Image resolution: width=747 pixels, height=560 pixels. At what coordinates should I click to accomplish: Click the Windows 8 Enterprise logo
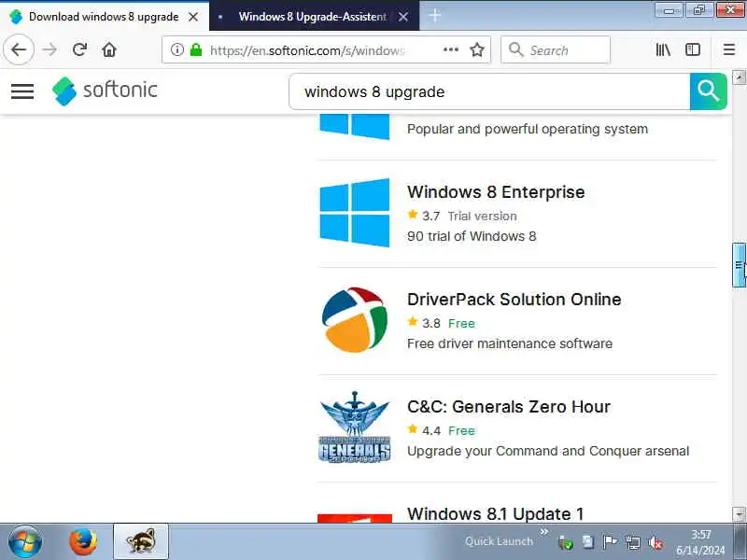pos(355,213)
